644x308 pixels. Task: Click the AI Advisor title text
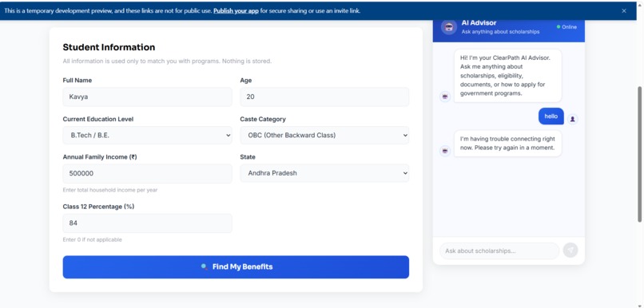pyautogui.click(x=479, y=23)
